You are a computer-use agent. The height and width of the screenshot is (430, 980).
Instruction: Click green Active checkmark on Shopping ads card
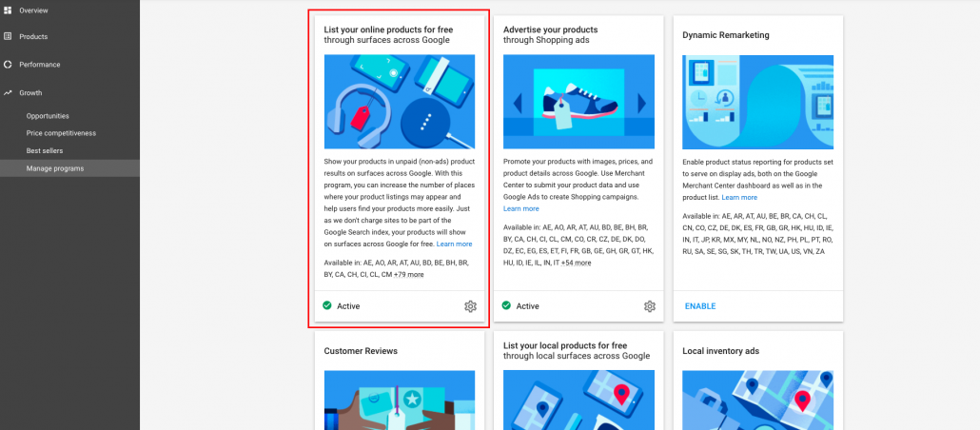[506, 305]
